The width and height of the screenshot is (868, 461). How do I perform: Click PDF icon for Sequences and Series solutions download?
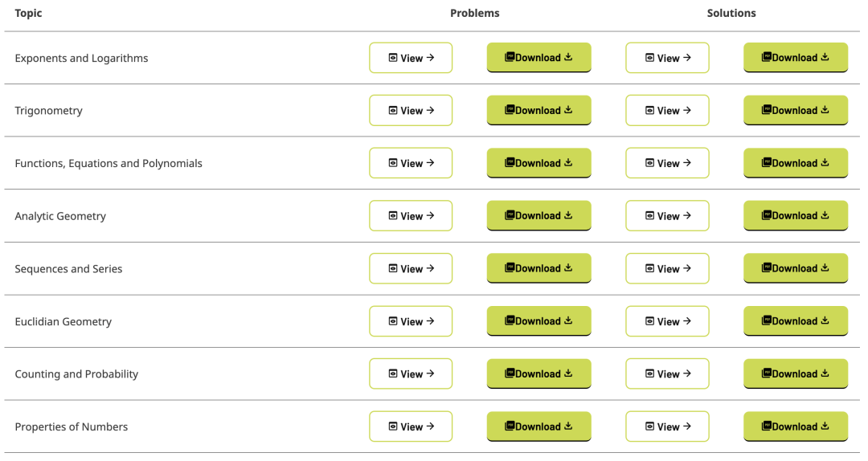click(767, 268)
